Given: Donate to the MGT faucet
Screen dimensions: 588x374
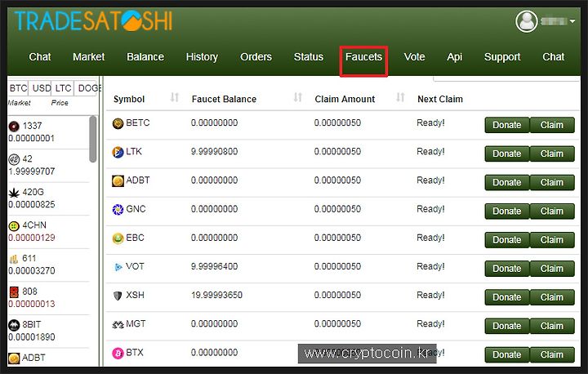Looking at the screenshot, I should 506,326.
